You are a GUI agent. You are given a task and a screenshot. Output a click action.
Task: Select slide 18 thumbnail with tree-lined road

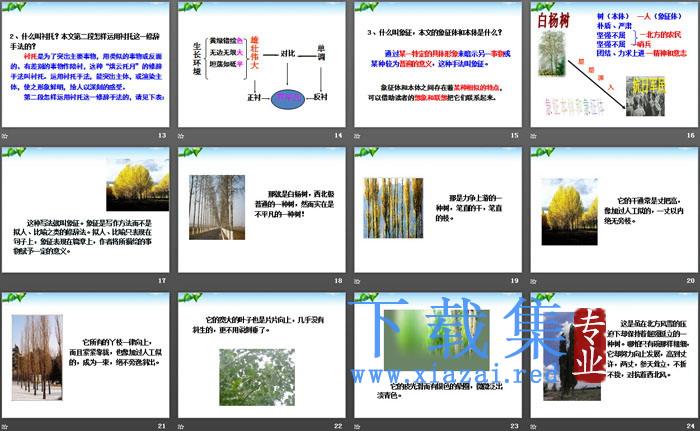pyautogui.click(x=262, y=210)
